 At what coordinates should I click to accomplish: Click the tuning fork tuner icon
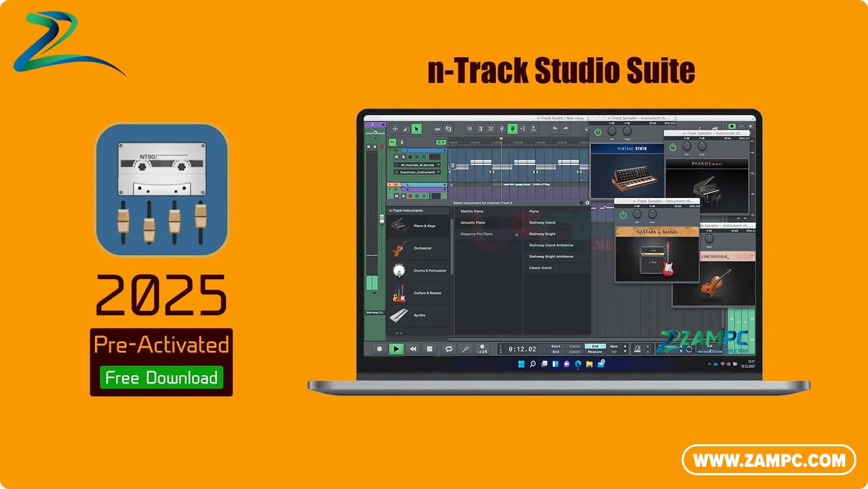[466, 349]
